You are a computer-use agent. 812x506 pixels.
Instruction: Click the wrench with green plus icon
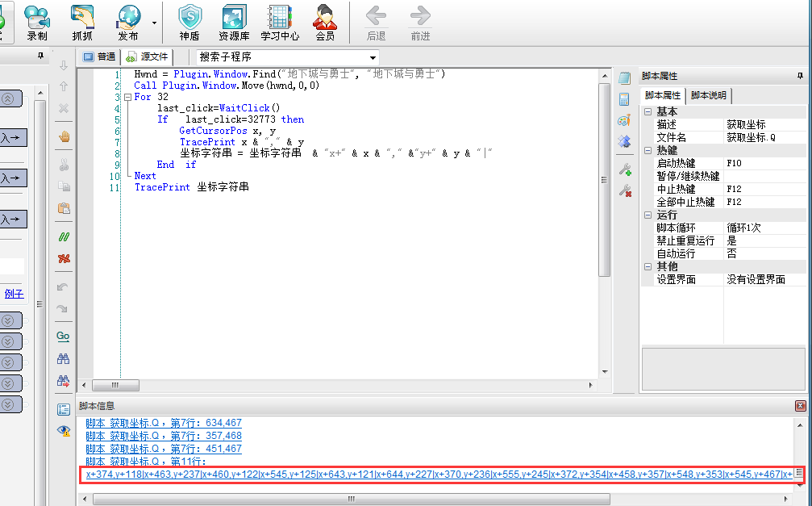(x=625, y=169)
